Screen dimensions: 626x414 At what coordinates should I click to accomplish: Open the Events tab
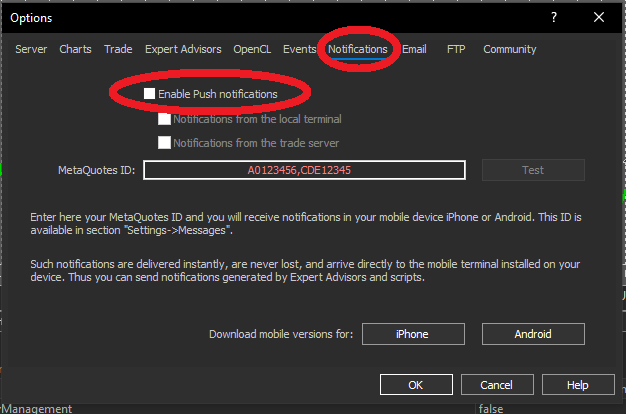299,49
